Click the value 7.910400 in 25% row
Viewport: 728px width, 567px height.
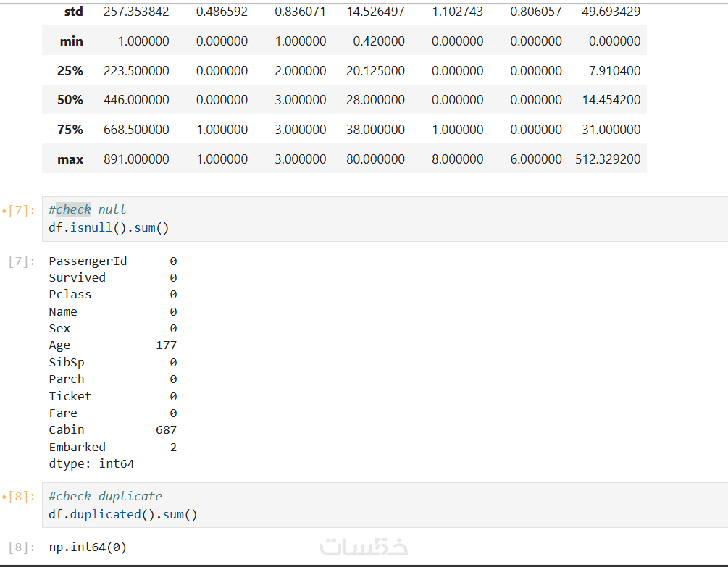[x=615, y=71]
